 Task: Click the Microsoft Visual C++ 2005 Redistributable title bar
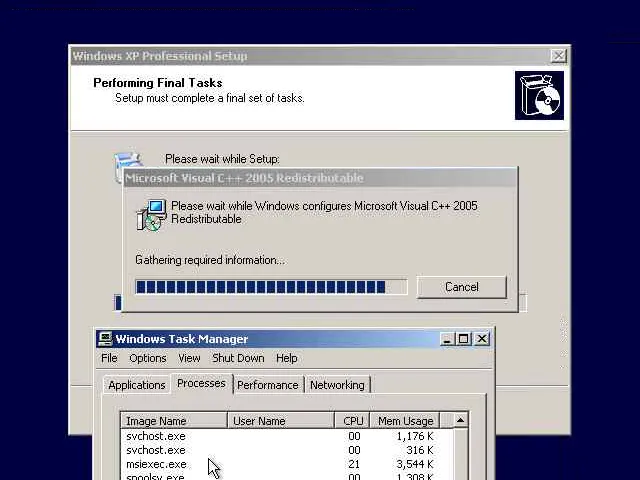pos(320,178)
